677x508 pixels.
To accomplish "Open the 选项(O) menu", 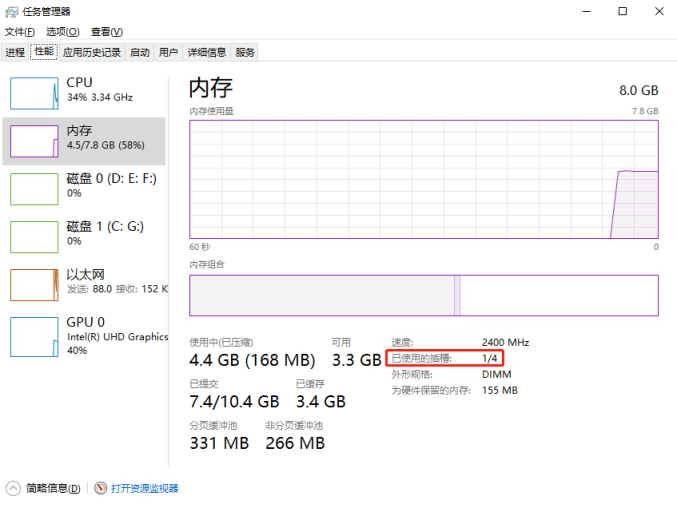I will point(62,32).
